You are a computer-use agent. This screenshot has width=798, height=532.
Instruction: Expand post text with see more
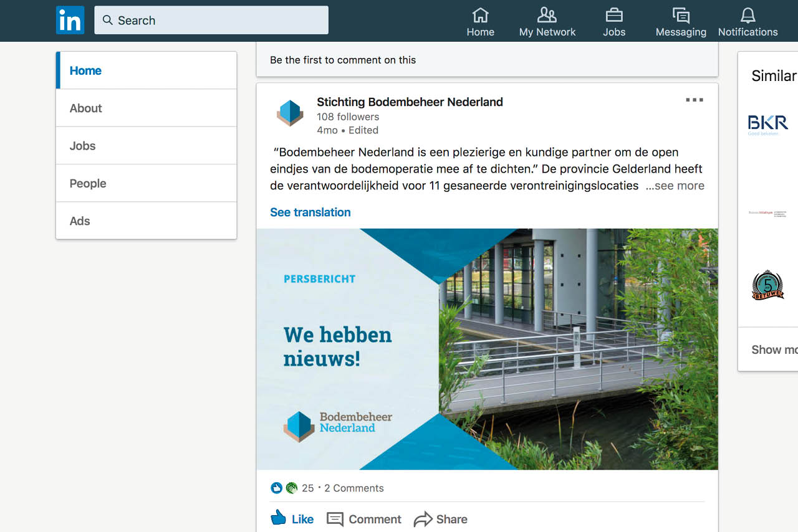tap(675, 186)
